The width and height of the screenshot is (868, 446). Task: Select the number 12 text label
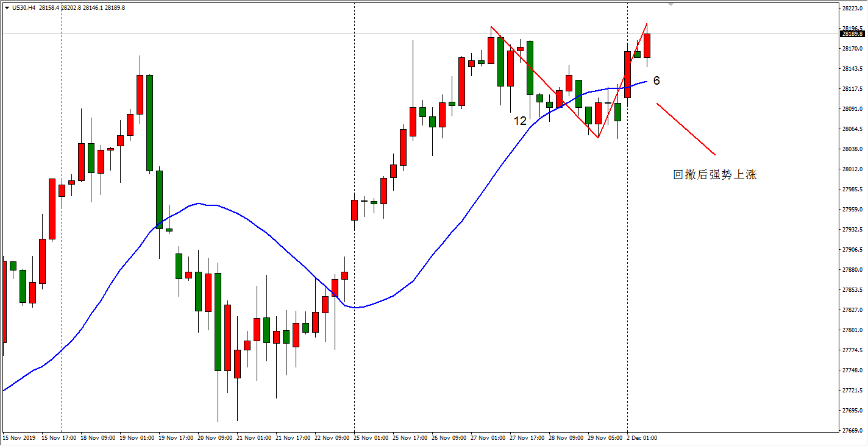519,121
